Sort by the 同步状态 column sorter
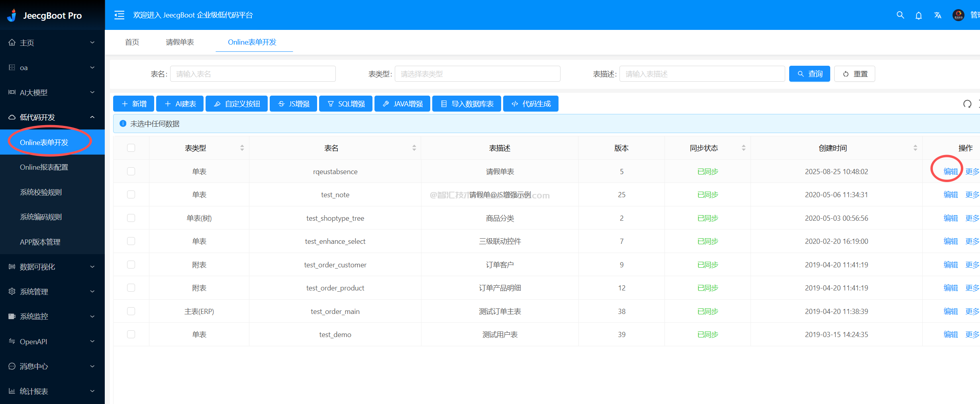This screenshot has height=404, width=980. (743, 148)
